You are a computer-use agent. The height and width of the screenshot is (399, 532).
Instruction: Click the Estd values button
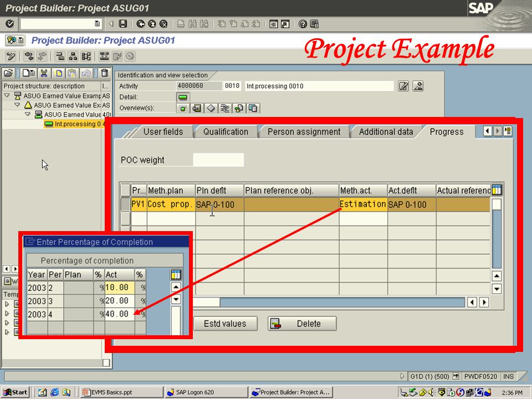(x=226, y=324)
